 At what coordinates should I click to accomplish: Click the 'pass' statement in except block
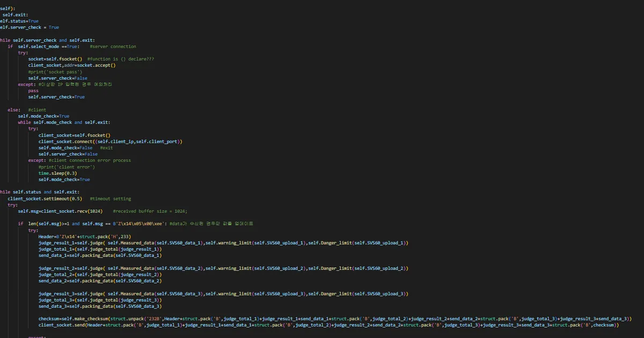click(x=33, y=91)
